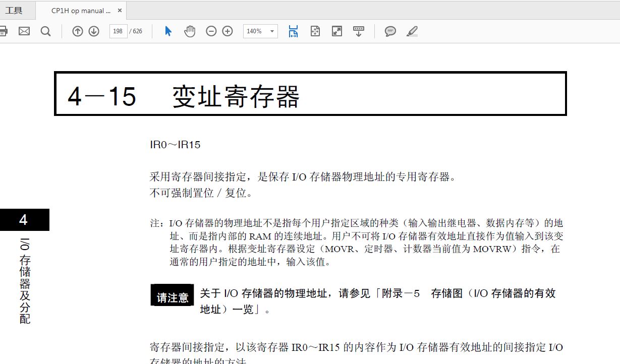Image resolution: width=620 pixels, height=364 pixels.
Task: Open the 140% zoom dropdown
Action: [260, 31]
